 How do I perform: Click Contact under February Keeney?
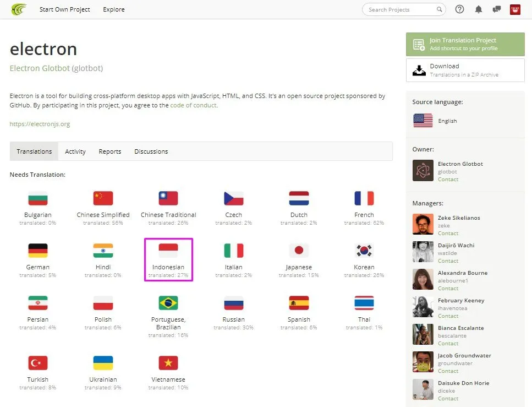[448, 316]
